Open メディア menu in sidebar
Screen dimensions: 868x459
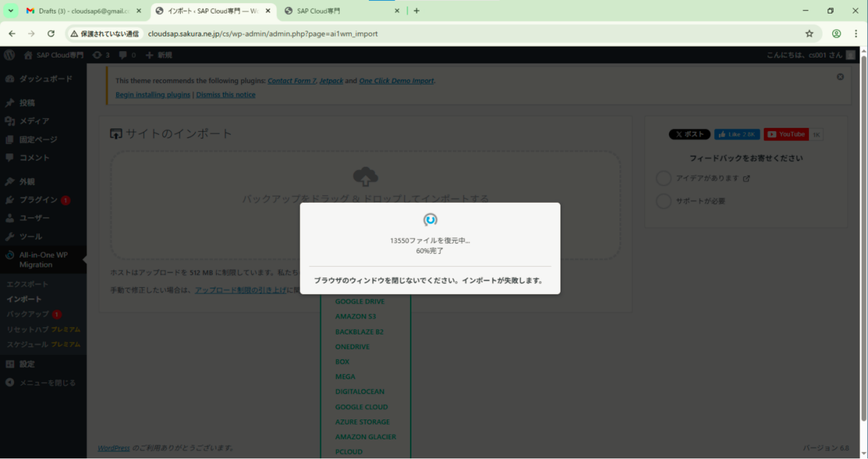tap(43, 121)
